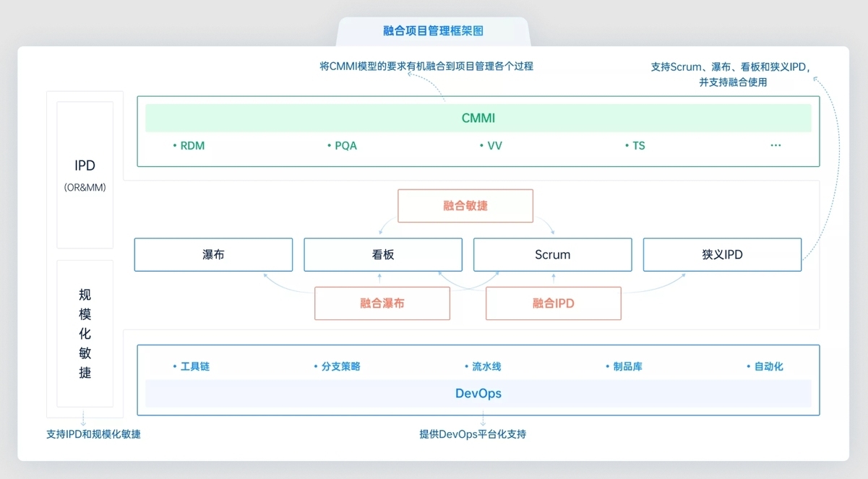
Task: Click the caption 提供DevOps平台化支持
Action: pos(473,434)
